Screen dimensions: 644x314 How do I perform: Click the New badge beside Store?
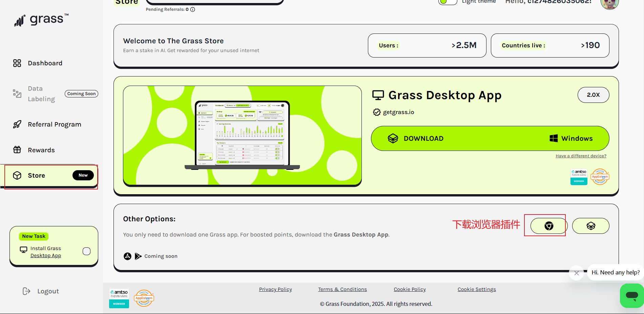coord(83,175)
